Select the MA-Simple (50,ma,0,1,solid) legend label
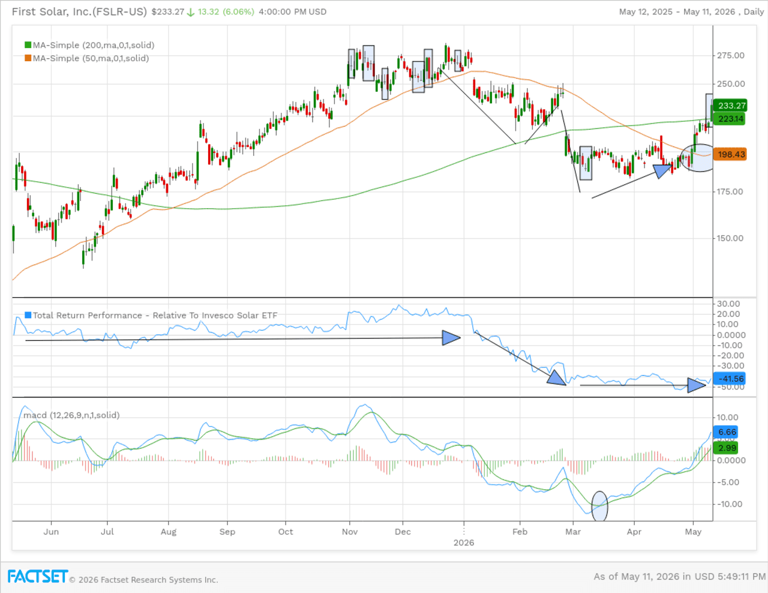This screenshot has width=768, height=593. click(x=91, y=58)
